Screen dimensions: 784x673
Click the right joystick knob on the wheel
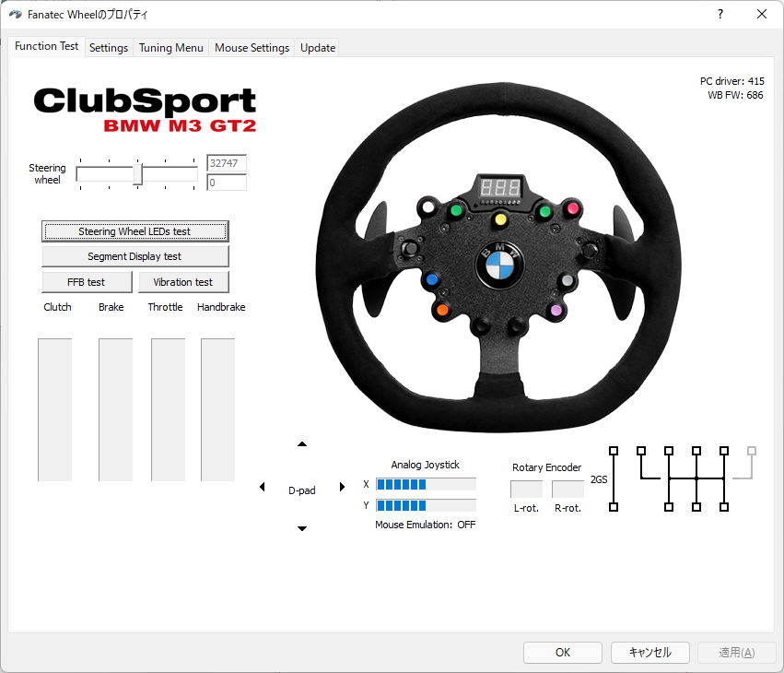click(589, 250)
